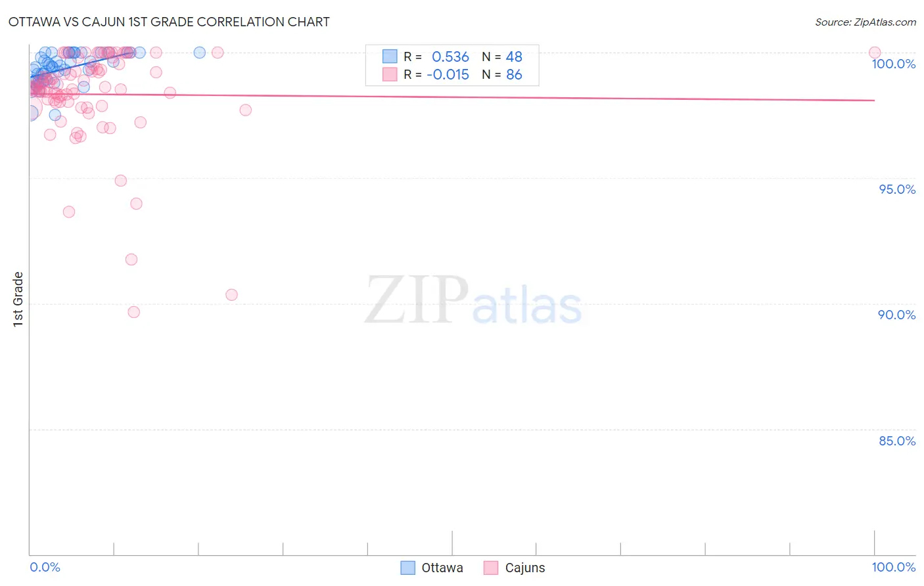924x586 pixels.
Task: Toggle the Ottawa series legend label
Action: coord(442,568)
